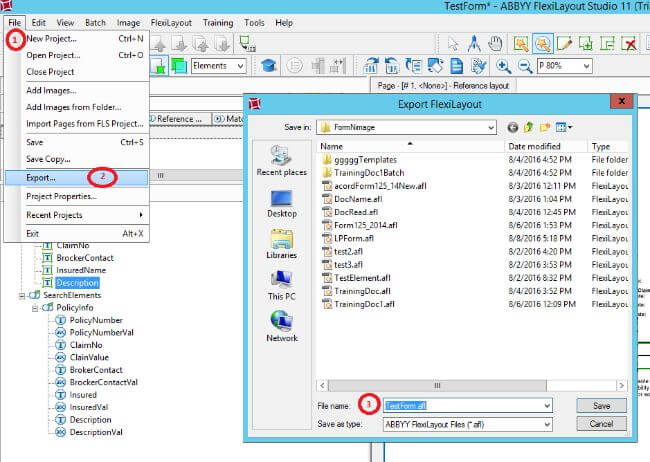650x462 pixels.
Task: Select acordForm125_14New.afl file
Action: pos(374,186)
